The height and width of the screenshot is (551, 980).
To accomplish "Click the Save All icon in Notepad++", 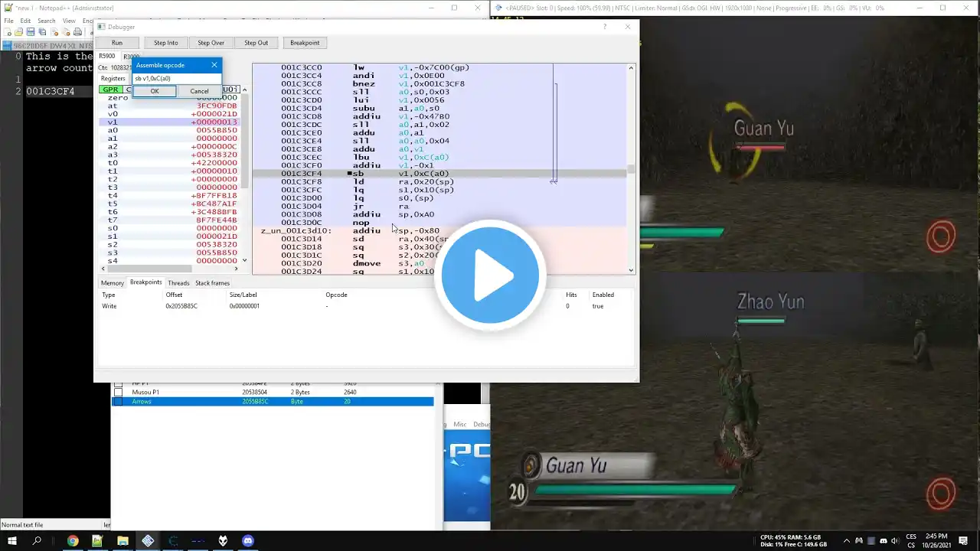I will coord(41,32).
